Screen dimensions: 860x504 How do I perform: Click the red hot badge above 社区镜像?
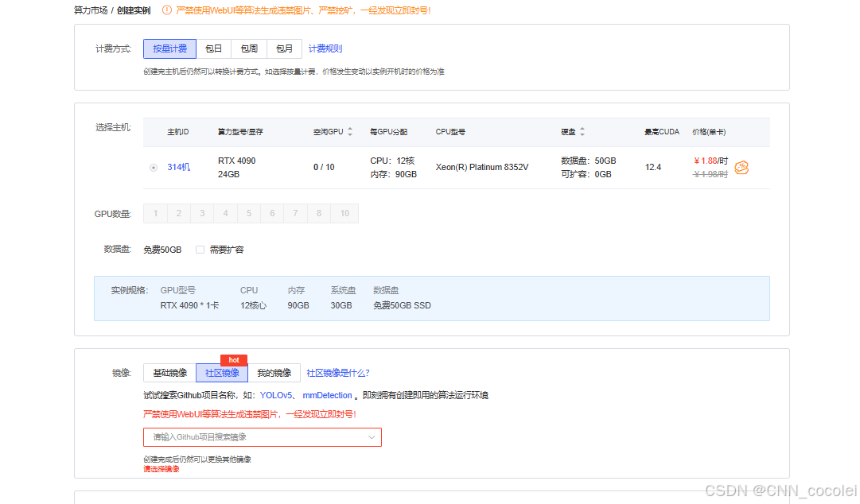tap(234, 360)
